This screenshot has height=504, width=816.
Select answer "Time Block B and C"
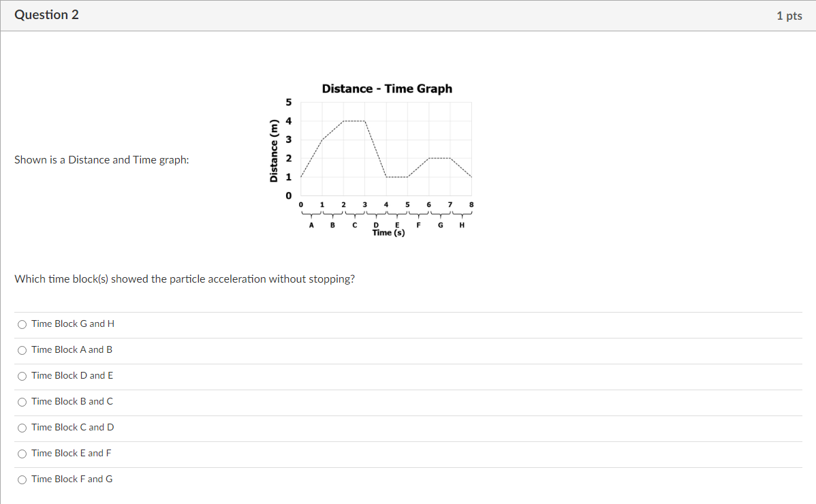22,402
